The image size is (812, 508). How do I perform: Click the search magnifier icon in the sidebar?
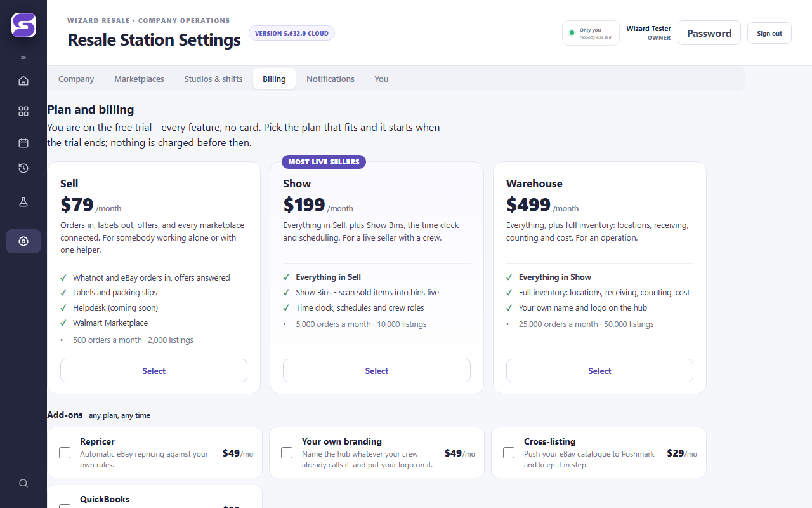pos(23,483)
